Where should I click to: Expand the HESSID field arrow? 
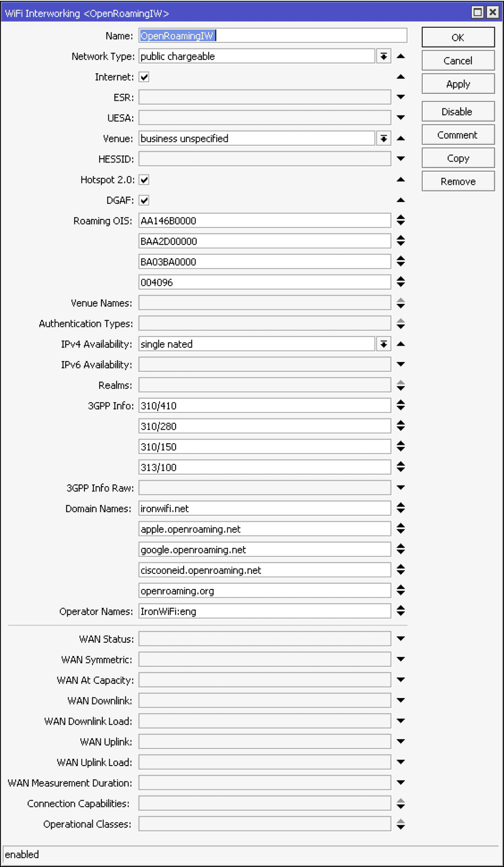click(x=400, y=159)
